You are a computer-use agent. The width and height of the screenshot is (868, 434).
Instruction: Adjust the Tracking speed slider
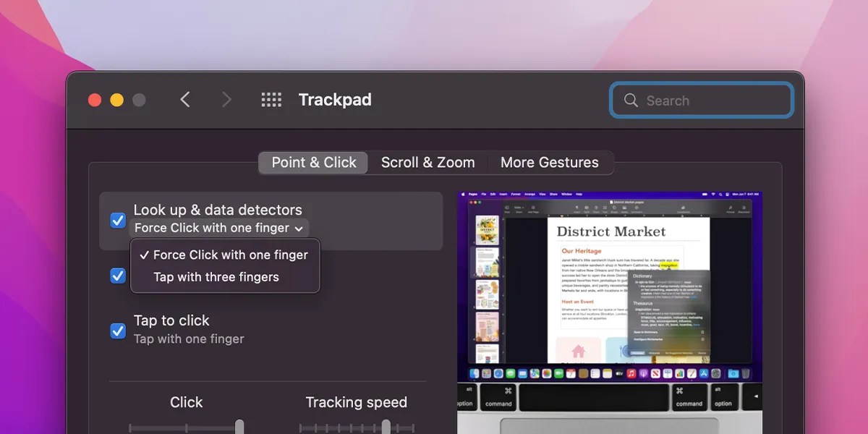386,426
